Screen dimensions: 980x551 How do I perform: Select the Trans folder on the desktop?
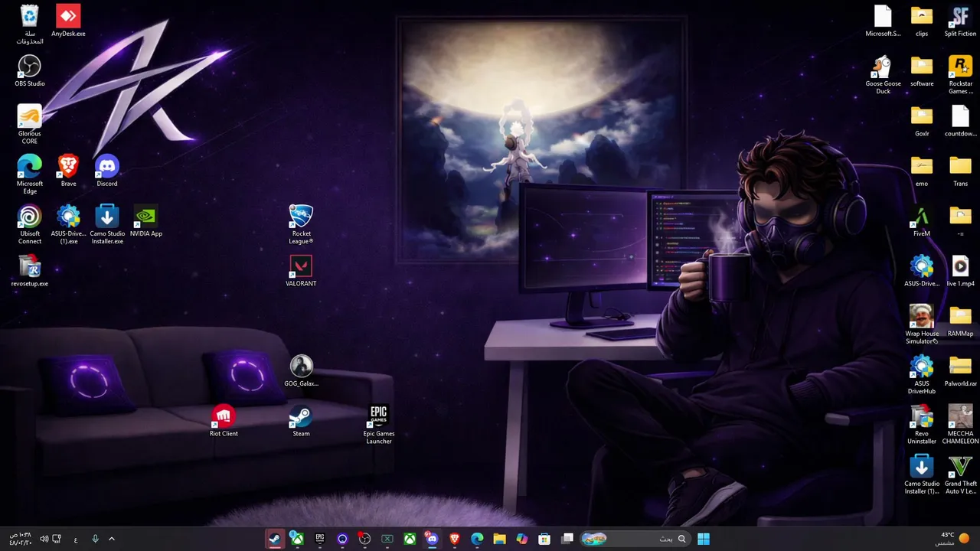[960, 171]
